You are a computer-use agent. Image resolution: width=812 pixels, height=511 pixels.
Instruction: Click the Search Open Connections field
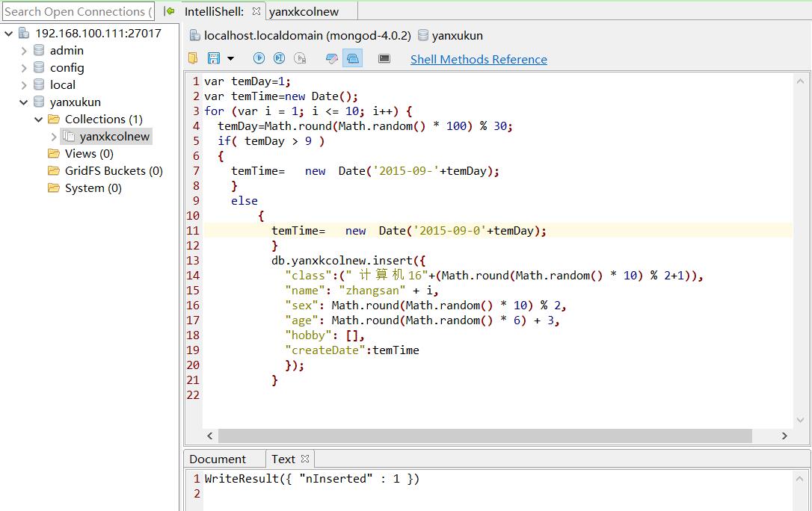(x=79, y=11)
